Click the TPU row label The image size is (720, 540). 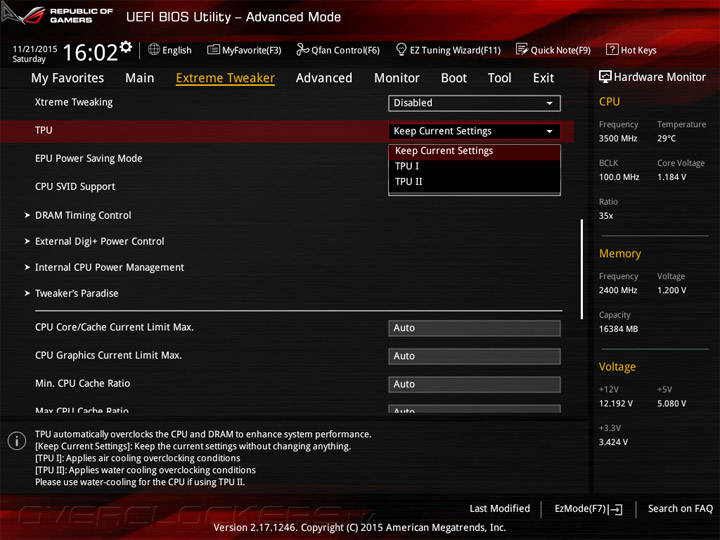[x=44, y=130]
